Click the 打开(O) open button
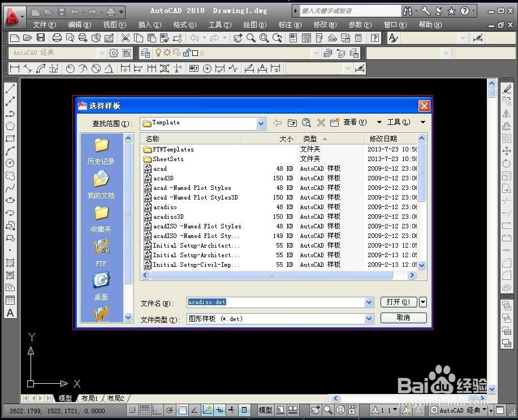 tap(399, 302)
